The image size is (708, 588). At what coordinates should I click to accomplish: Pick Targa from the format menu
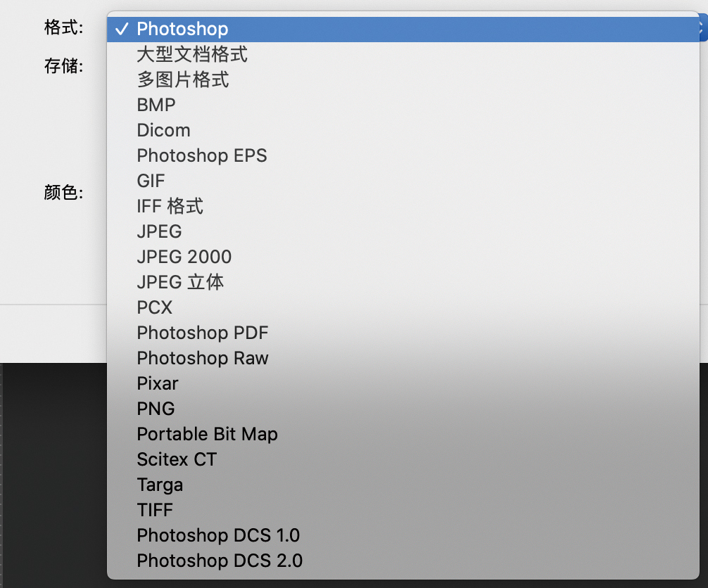coord(403,485)
